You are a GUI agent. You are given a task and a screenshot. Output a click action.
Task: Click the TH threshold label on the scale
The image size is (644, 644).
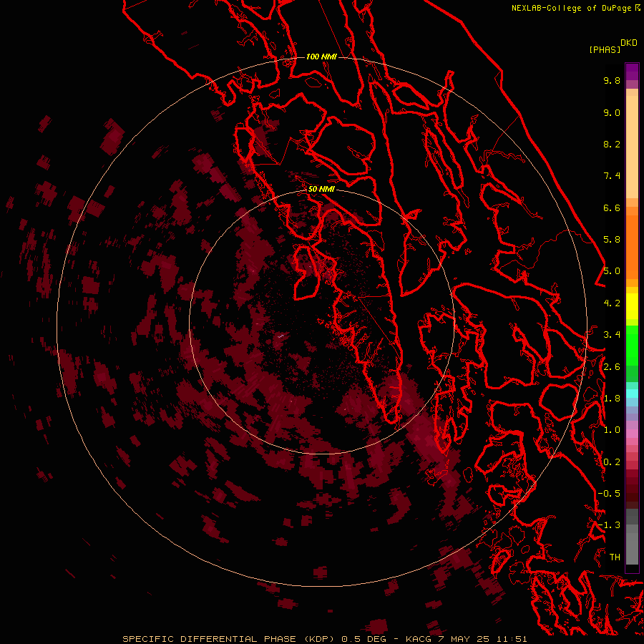coord(615,557)
